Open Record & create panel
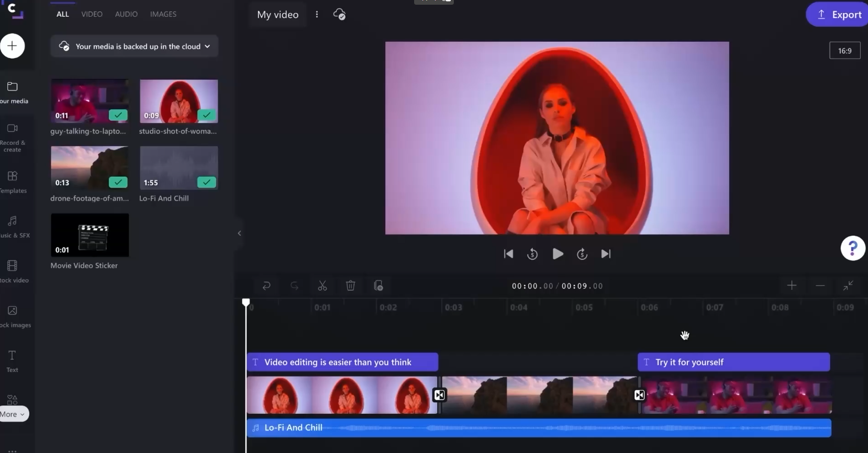Screen dimensions: 868x453 tap(13, 138)
